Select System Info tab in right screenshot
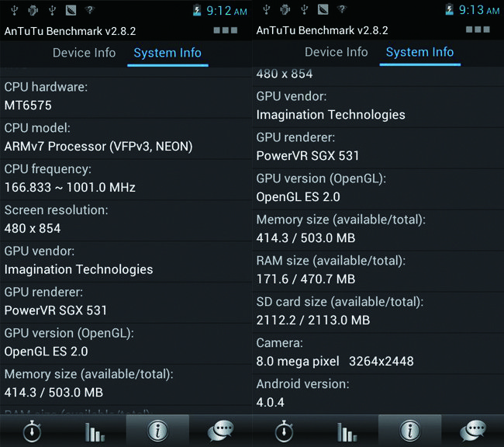 [x=419, y=52]
